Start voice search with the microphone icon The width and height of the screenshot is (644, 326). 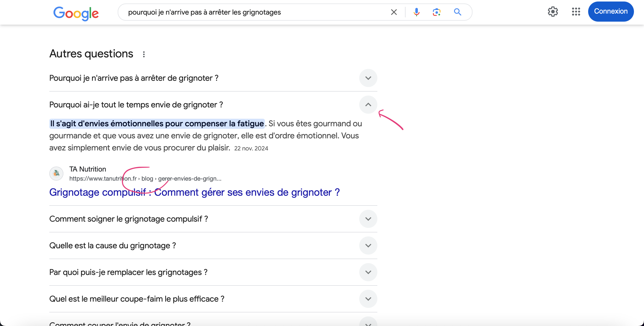(x=417, y=12)
